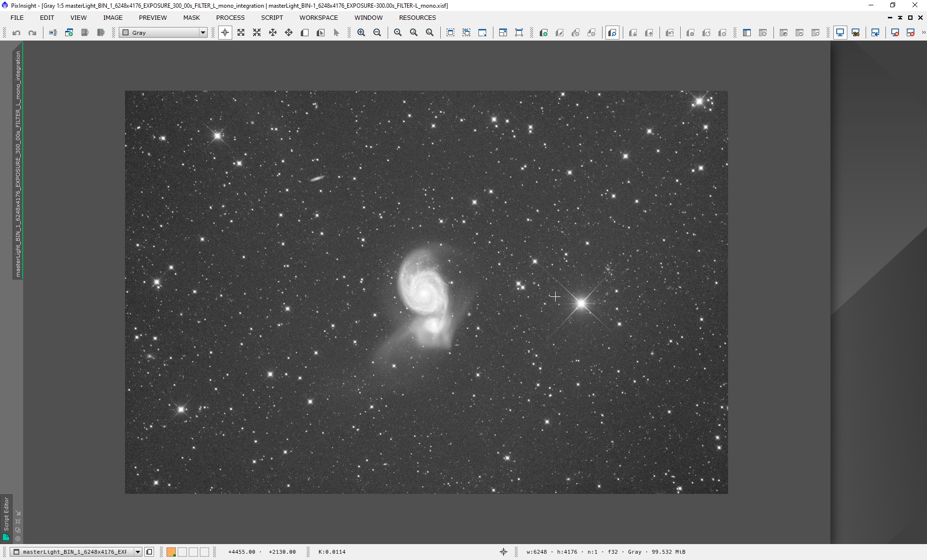Open the Script Editor side panel tab
The width and height of the screenshot is (927, 560).
[x=6, y=518]
